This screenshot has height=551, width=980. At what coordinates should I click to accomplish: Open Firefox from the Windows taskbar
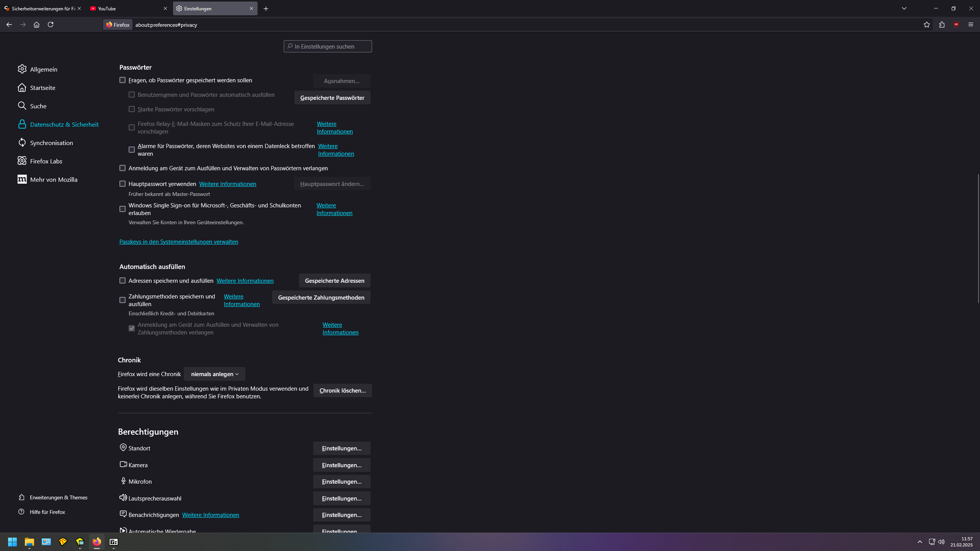coord(96,542)
